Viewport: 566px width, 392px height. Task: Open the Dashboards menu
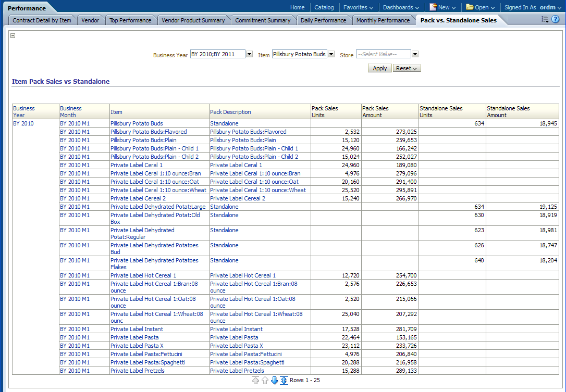pos(401,7)
